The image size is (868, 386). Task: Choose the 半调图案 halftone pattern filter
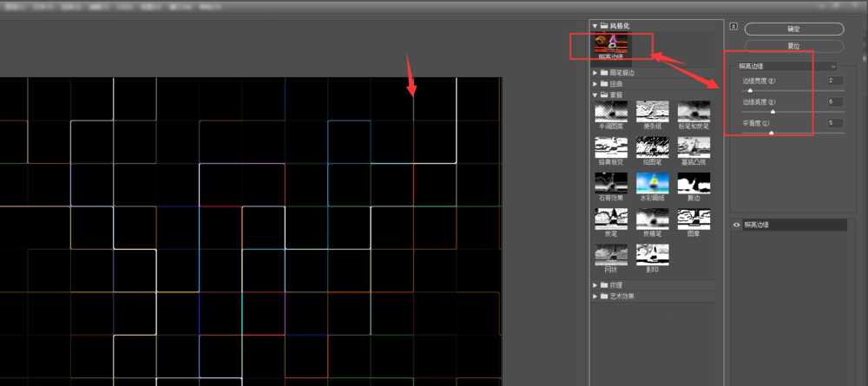610,110
